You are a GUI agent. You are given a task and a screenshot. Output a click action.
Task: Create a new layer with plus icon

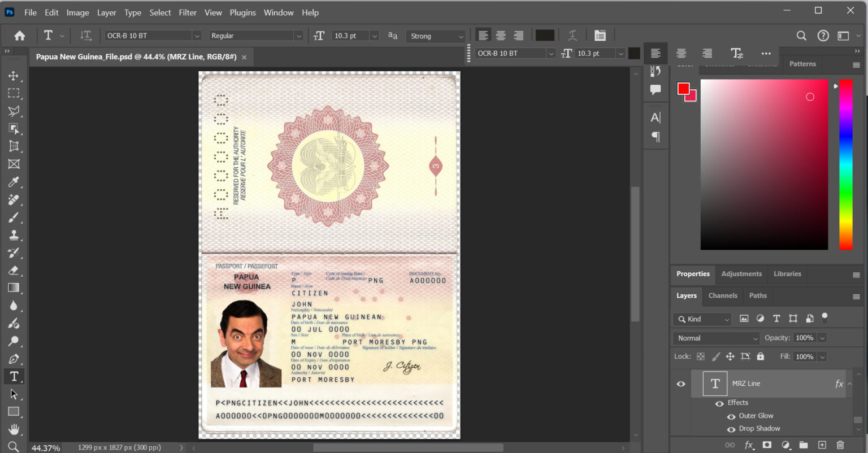(x=822, y=445)
